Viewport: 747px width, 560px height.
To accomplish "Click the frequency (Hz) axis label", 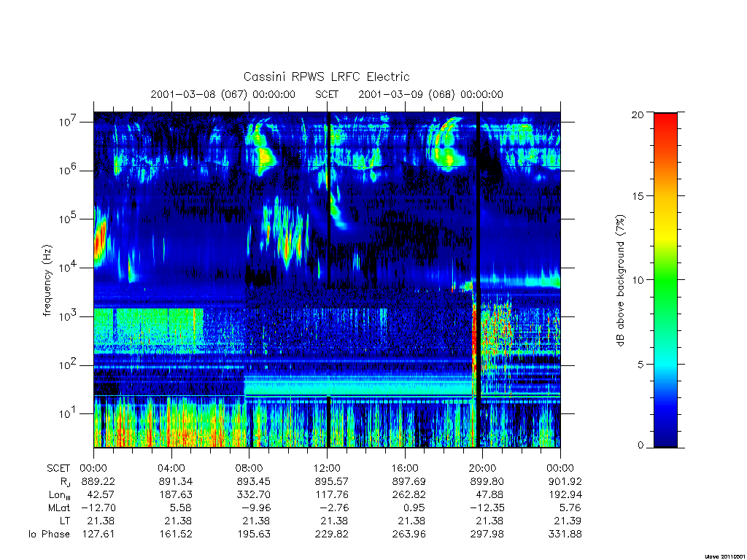I will [47, 281].
